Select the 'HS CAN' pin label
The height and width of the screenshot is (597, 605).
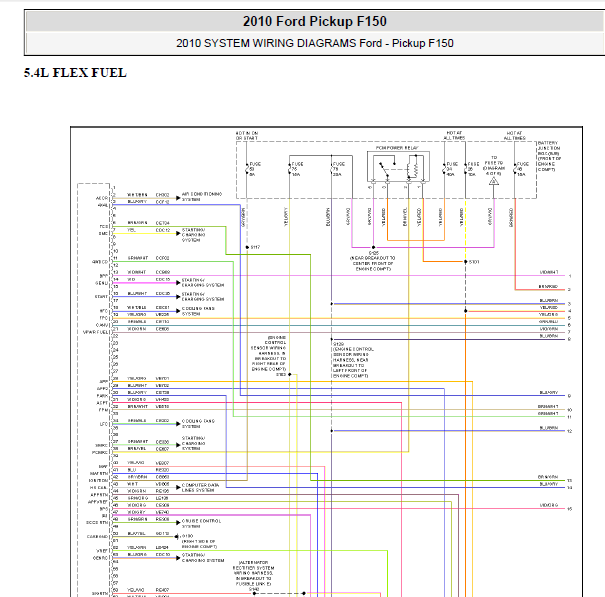coord(100,487)
